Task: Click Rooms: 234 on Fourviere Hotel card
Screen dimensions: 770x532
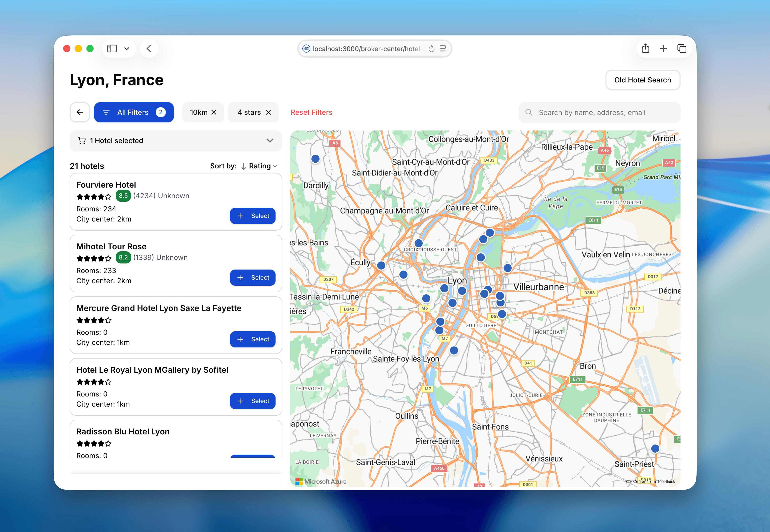Action: 96,209
